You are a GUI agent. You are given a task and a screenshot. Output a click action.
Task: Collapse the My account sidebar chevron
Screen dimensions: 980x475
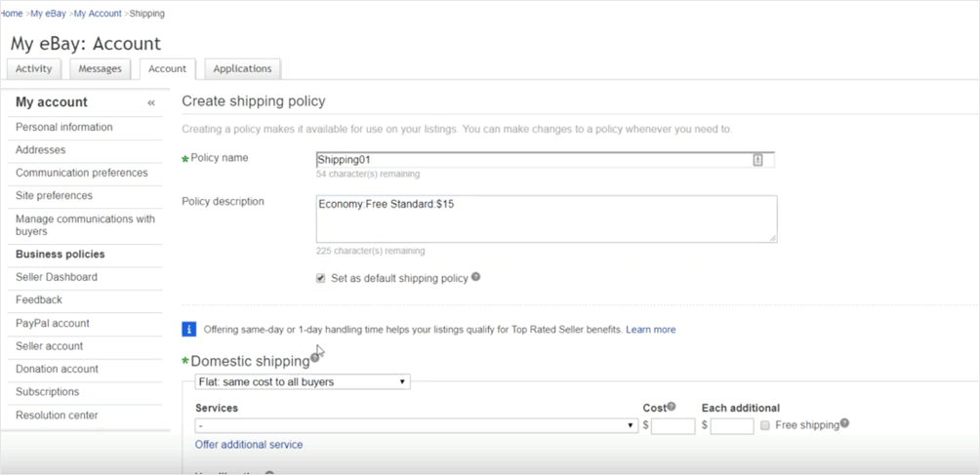(x=150, y=103)
